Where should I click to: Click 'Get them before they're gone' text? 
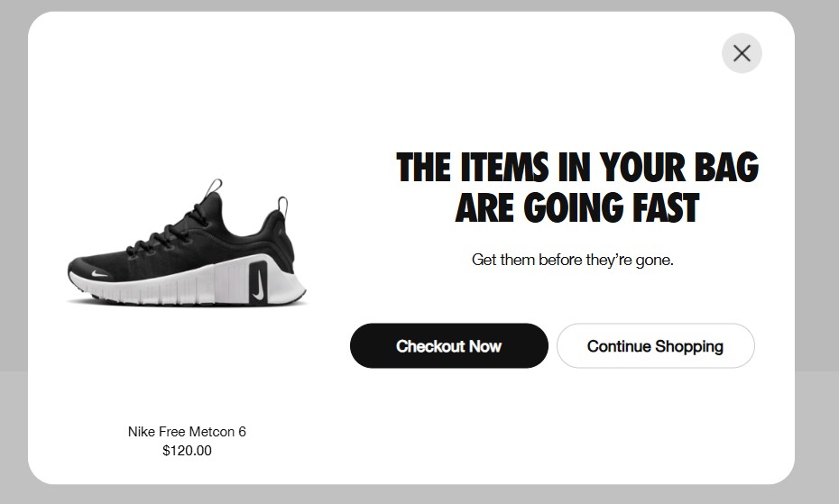pyautogui.click(x=572, y=260)
